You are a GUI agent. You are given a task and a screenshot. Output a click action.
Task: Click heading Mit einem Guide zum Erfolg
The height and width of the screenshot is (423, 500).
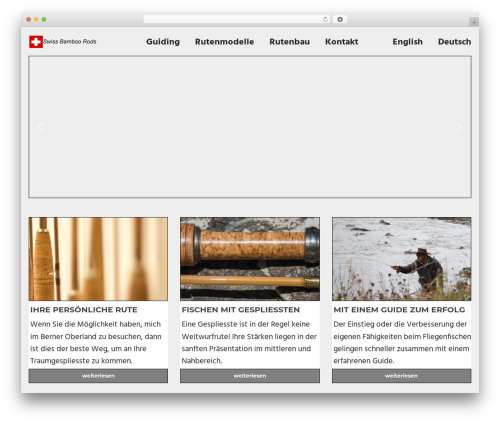pos(399,310)
